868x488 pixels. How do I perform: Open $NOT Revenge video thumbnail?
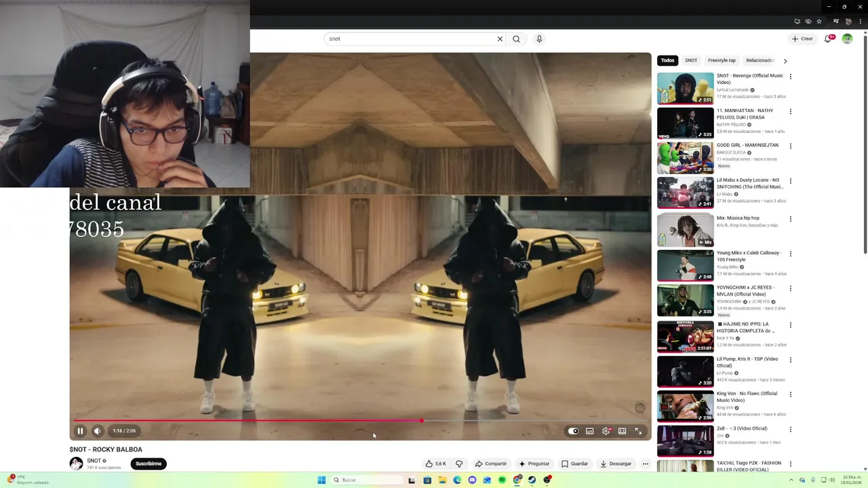point(686,88)
